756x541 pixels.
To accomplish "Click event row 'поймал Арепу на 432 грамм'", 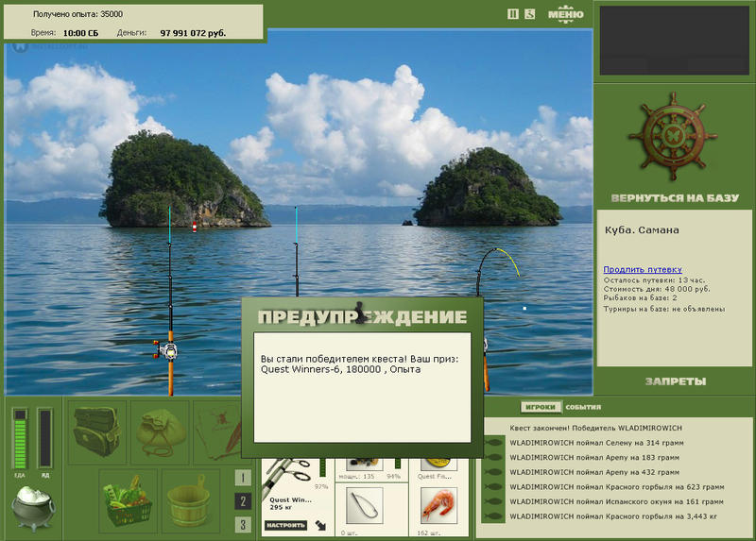I will 594,472.
